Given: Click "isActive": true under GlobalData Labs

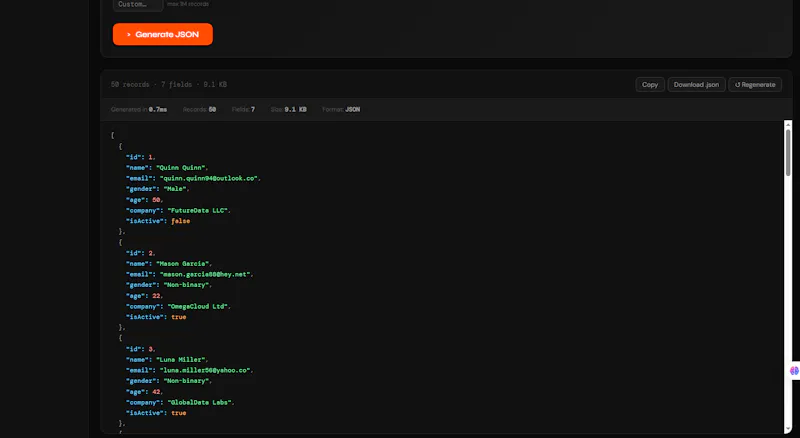Looking at the screenshot, I should click(x=156, y=413).
